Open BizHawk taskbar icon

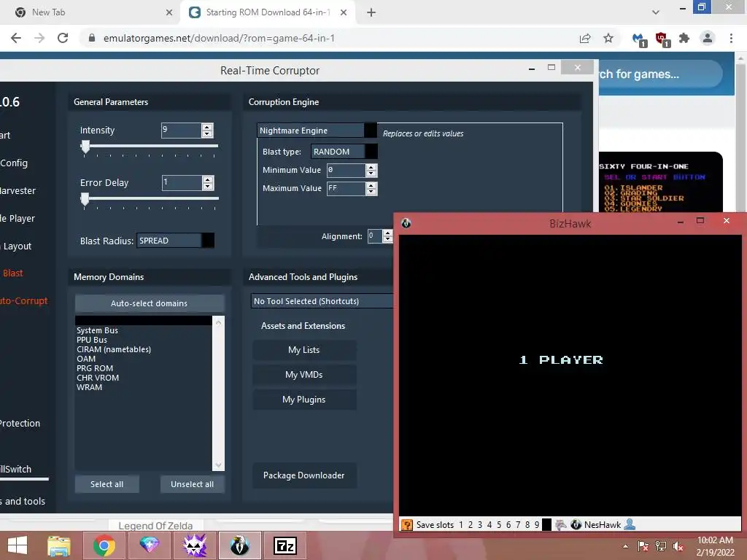coord(239,545)
